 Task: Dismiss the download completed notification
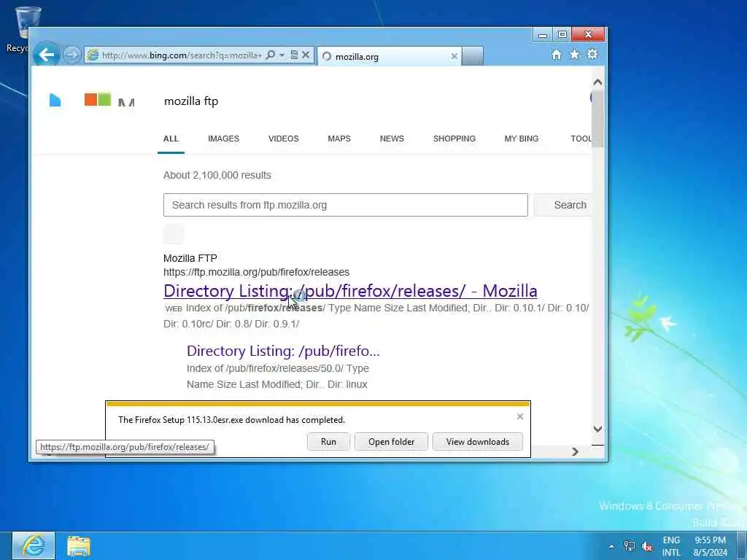tap(519, 416)
